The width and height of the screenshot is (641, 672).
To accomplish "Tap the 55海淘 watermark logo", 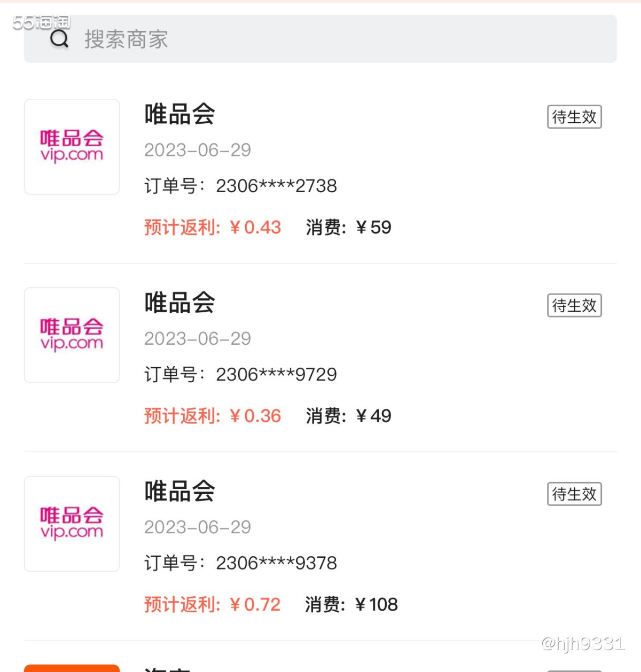I will pyautogui.click(x=42, y=22).
